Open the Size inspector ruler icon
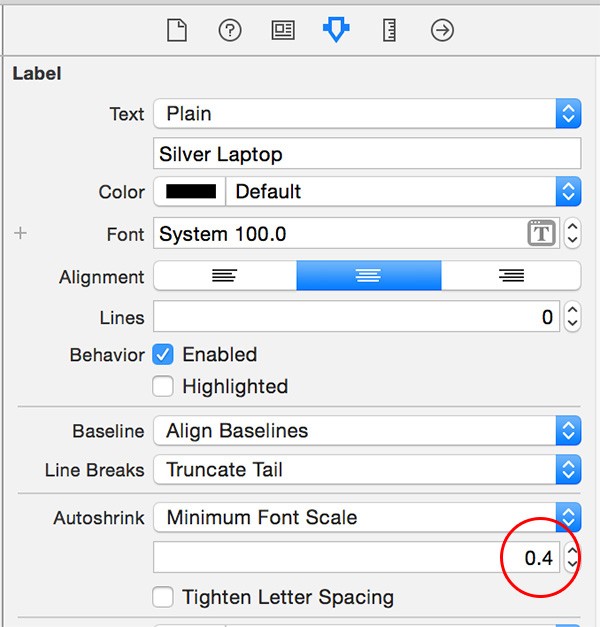The width and height of the screenshot is (600, 627). [389, 30]
